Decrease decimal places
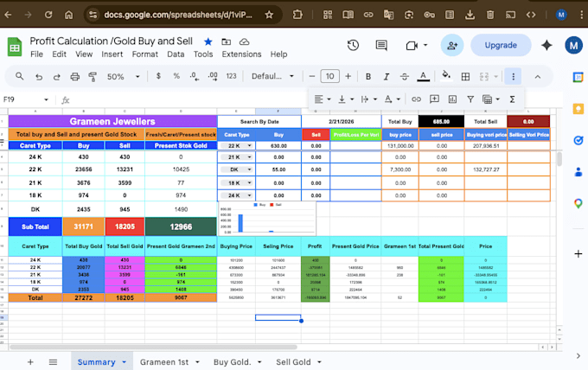This screenshot has height=370, width=588. point(194,76)
